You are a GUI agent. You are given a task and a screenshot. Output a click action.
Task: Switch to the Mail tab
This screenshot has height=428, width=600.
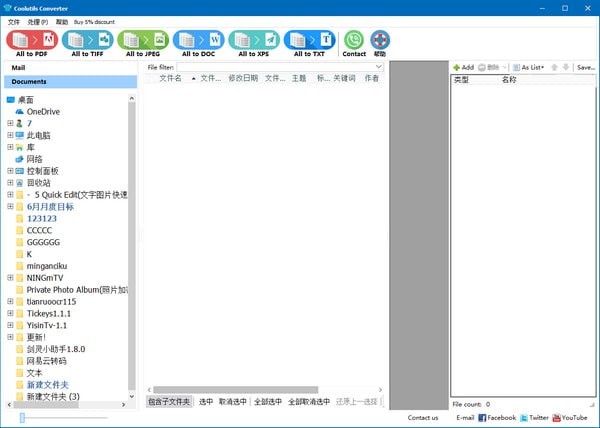pyautogui.click(x=18, y=67)
